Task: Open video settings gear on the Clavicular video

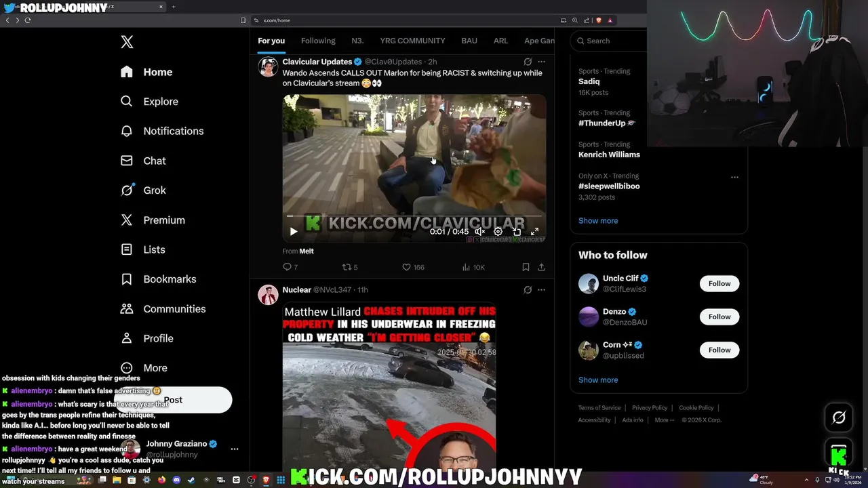Action: click(498, 232)
